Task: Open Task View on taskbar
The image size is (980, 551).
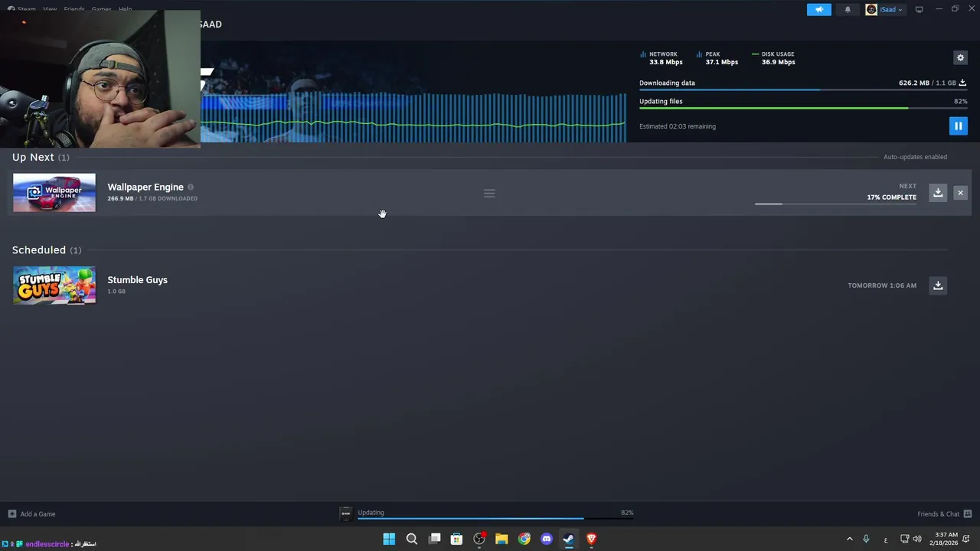Action: 434,539
